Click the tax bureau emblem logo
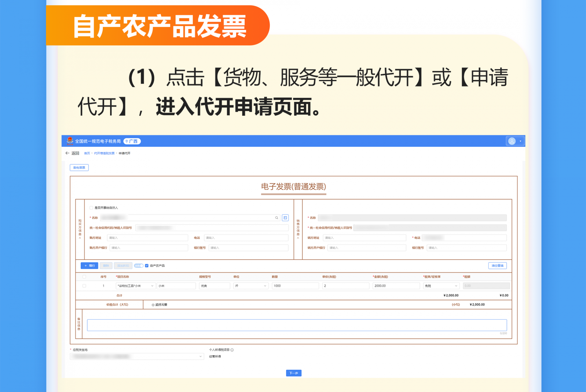Image resolution: width=586 pixels, height=392 pixels. point(70,141)
